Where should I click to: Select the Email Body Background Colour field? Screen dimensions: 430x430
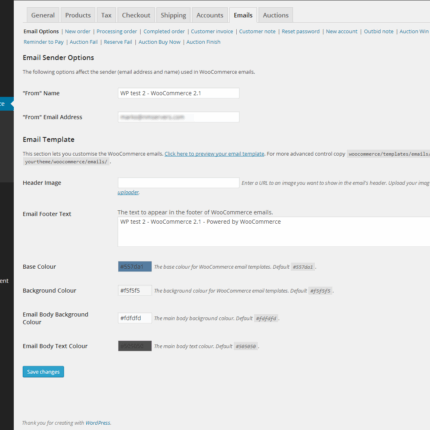point(135,318)
